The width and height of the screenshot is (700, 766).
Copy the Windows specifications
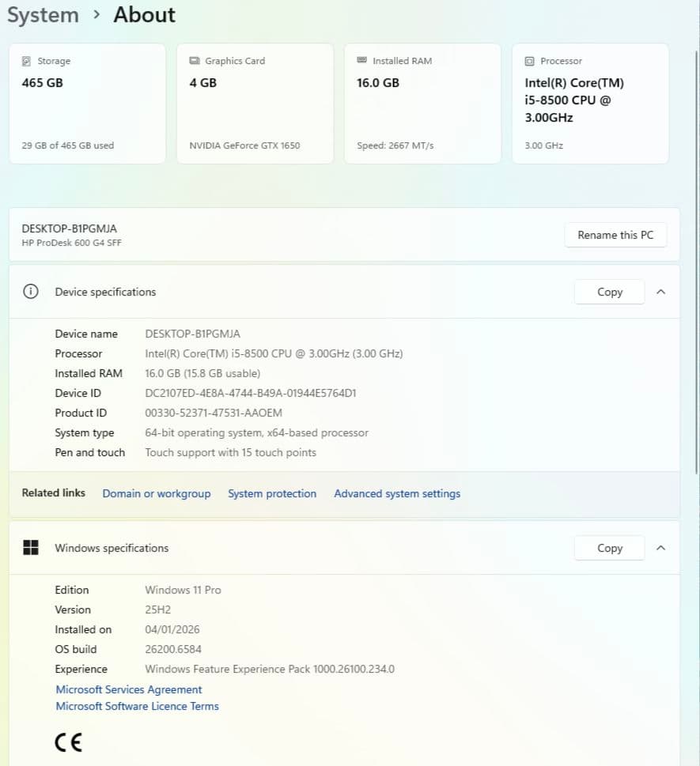coord(609,548)
